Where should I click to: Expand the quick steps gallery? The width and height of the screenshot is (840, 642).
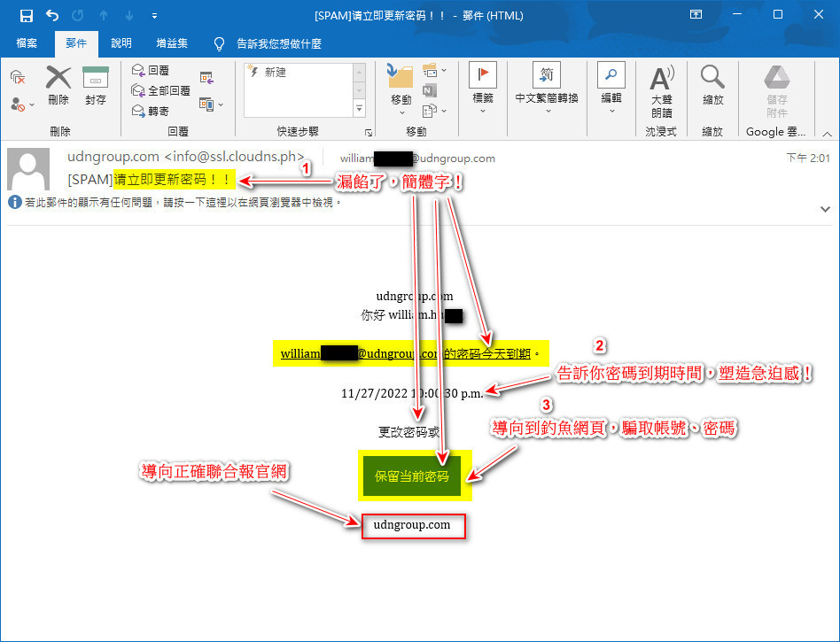click(360, 109)
